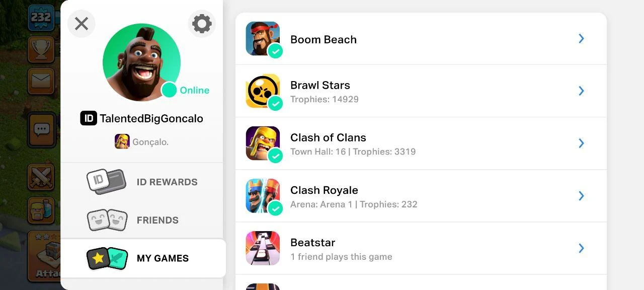Open ID Rewards menu entry
The width and height of the screenshot is (644, 290).
coord(167,182)
